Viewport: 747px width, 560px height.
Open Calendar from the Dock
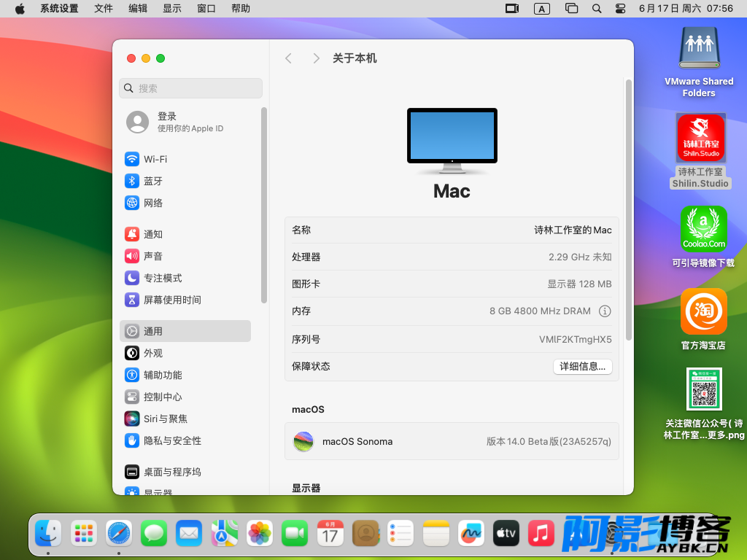tap(330, 533)
